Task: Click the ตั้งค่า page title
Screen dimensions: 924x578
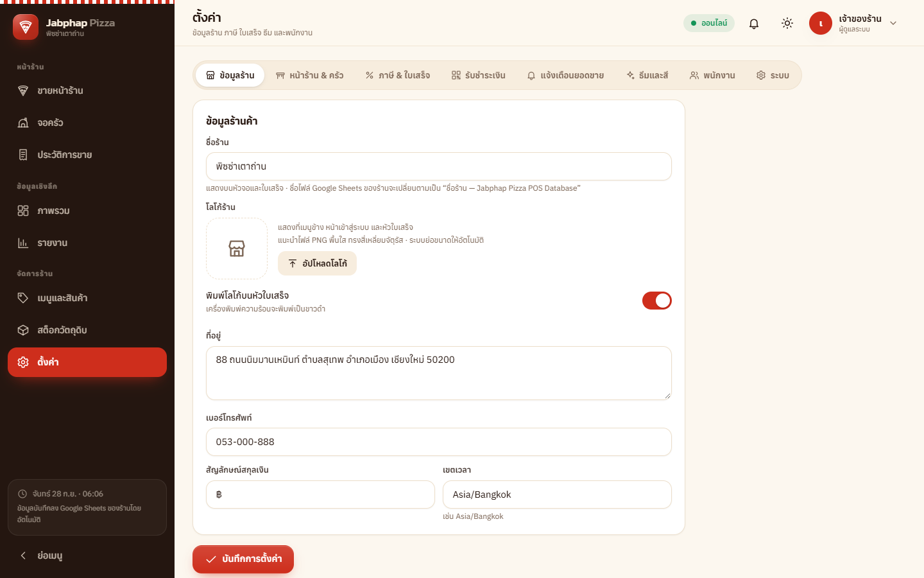Action: [x=207, y=17]
